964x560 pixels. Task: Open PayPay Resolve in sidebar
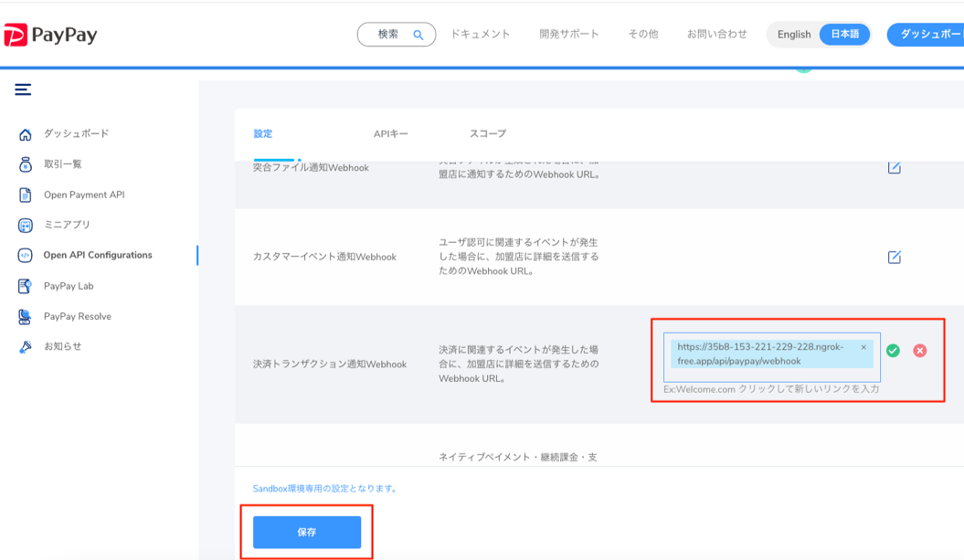click(78, 317)
